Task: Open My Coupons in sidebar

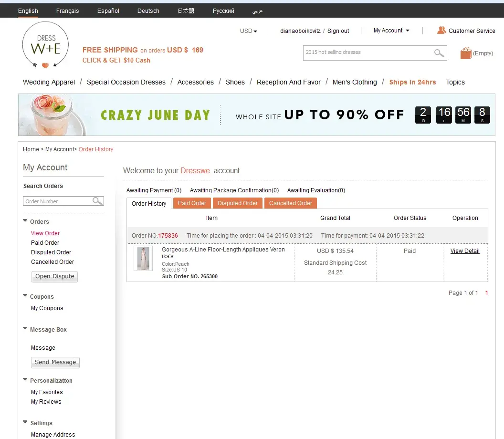Action: 47,308
